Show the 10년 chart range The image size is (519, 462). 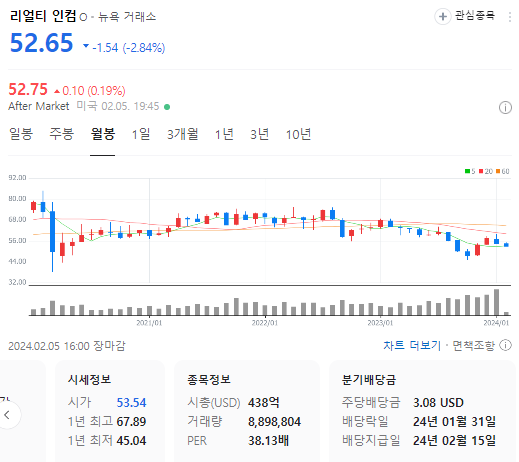tap(298, 134)
